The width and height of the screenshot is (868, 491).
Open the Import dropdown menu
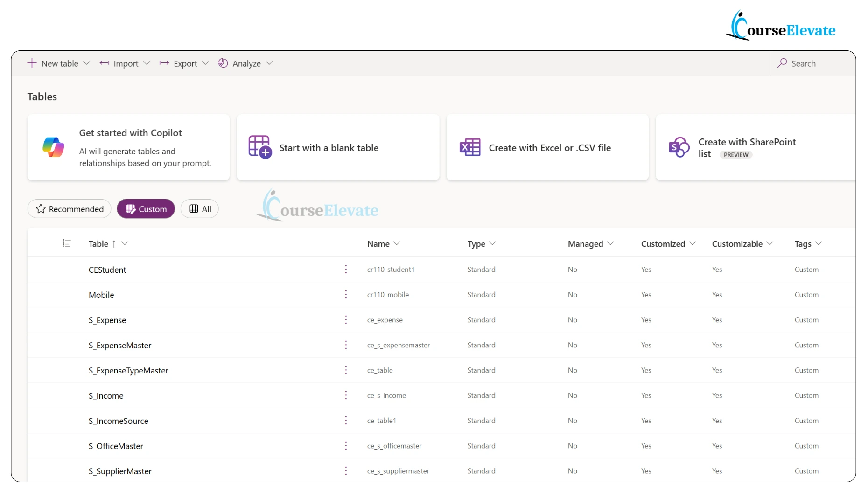click(125, 63)
